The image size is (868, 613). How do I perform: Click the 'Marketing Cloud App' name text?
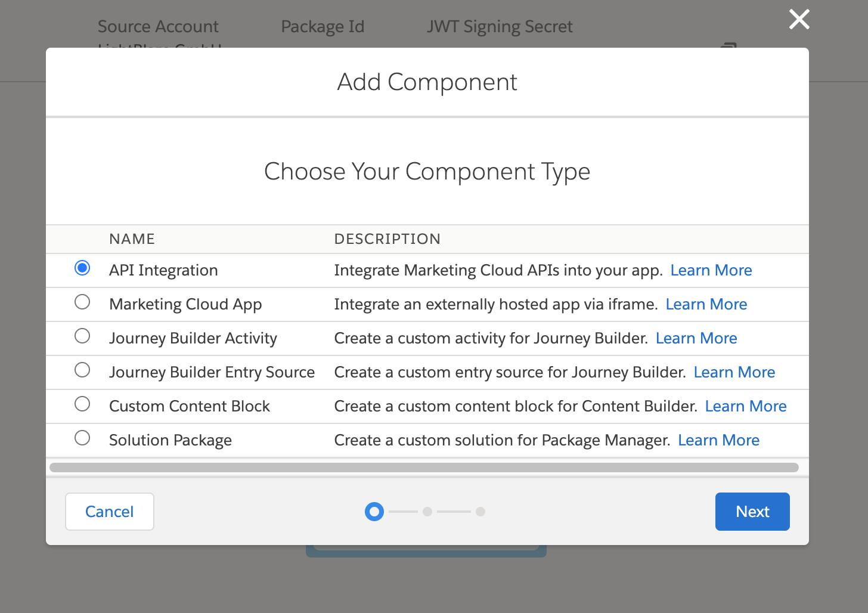(x=185, y=304)
